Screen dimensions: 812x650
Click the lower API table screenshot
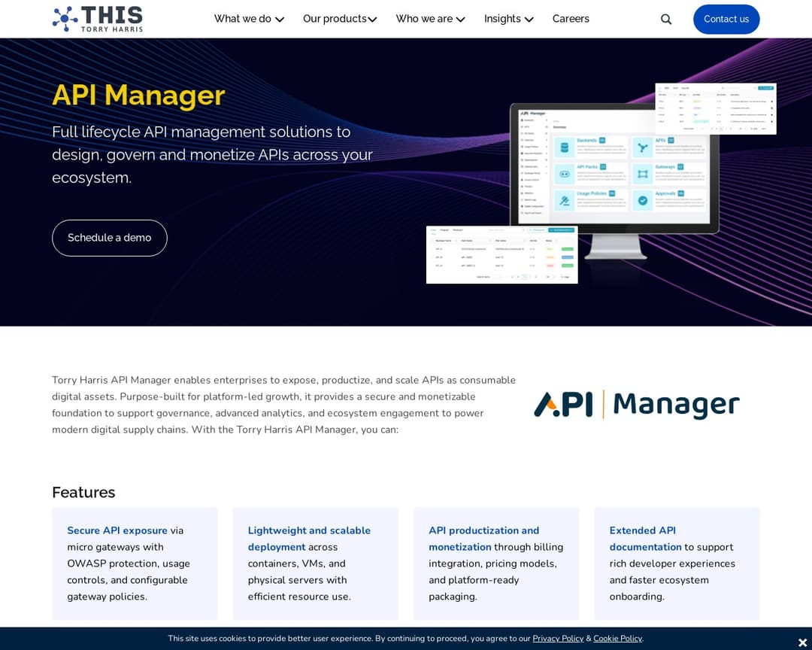(501, 254)
